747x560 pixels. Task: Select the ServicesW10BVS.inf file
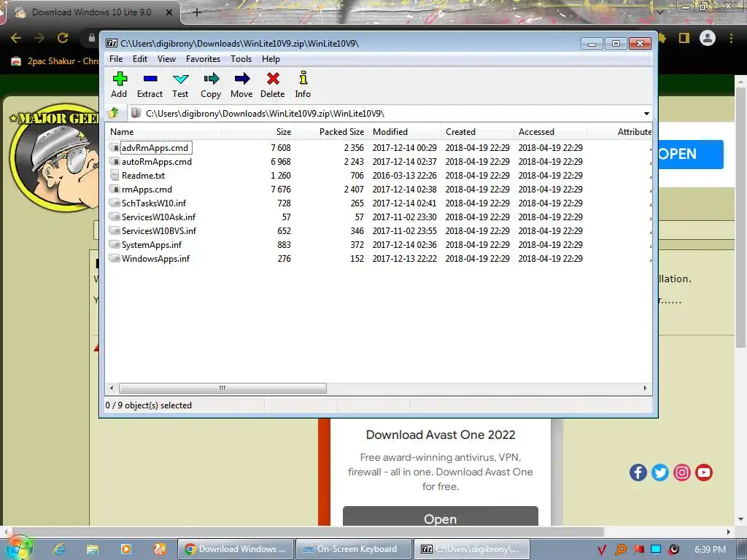click(x=158, y=230)
